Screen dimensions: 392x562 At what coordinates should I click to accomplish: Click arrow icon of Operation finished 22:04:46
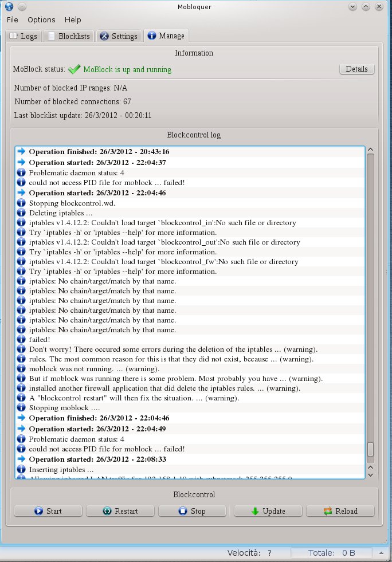21,417
